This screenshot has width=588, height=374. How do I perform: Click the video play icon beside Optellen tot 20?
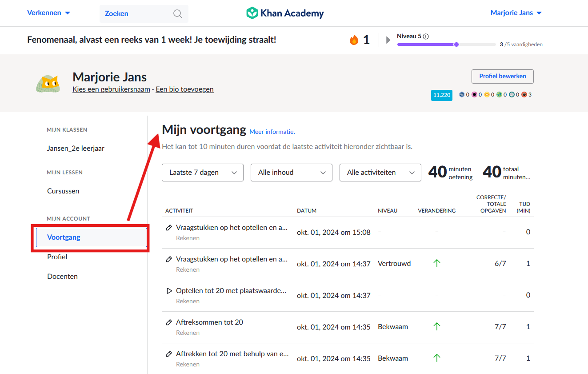tap(169, 291)
